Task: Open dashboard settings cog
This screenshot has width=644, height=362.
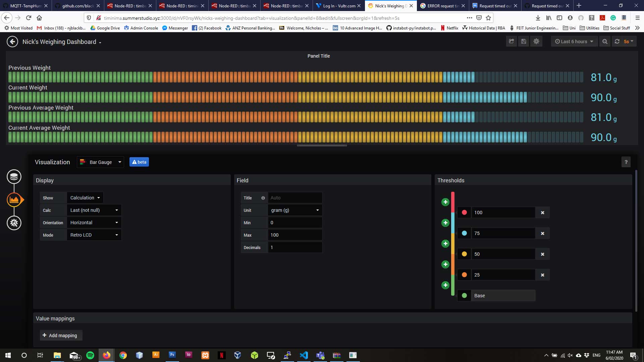Action: [536, 42]
